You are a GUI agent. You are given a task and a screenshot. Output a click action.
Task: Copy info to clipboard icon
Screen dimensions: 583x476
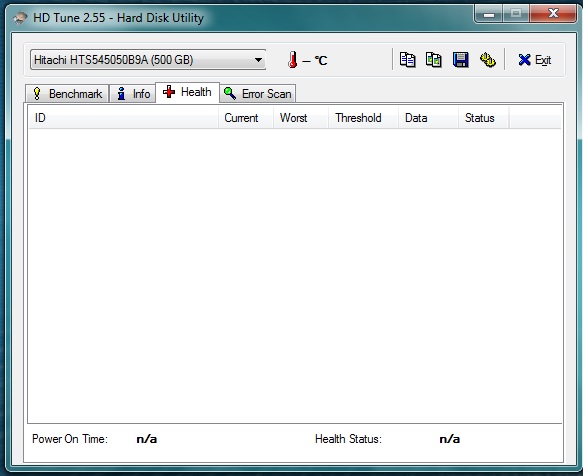tap(408, 60)
